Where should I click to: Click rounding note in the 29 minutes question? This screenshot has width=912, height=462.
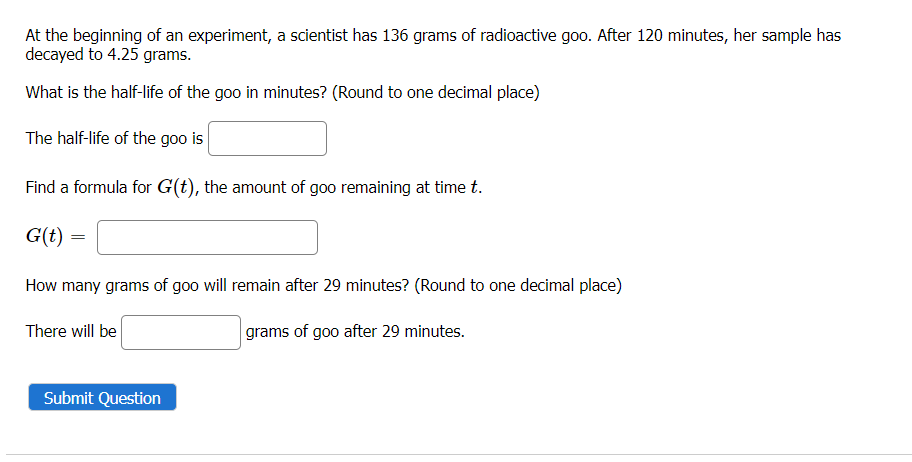pos(518,286)
